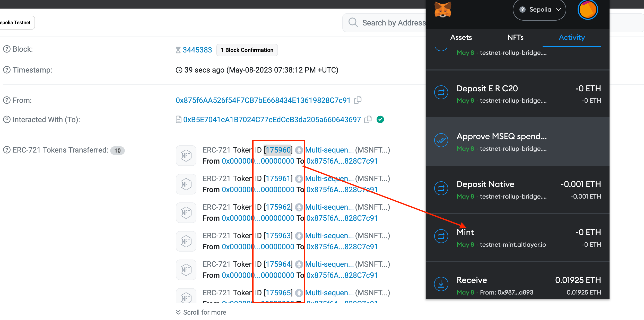
Task: Click the Deposit Native swap icon
Action: click(x=441, y=188)
